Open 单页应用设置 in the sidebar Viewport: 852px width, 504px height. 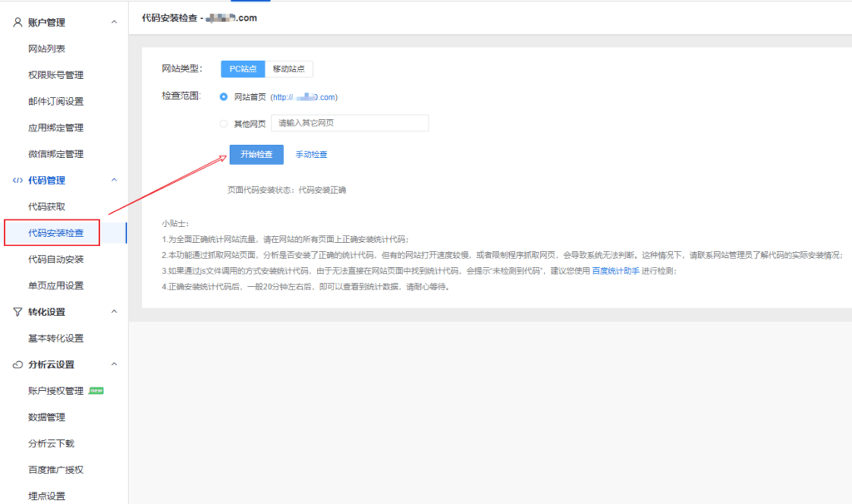[56, 285]
